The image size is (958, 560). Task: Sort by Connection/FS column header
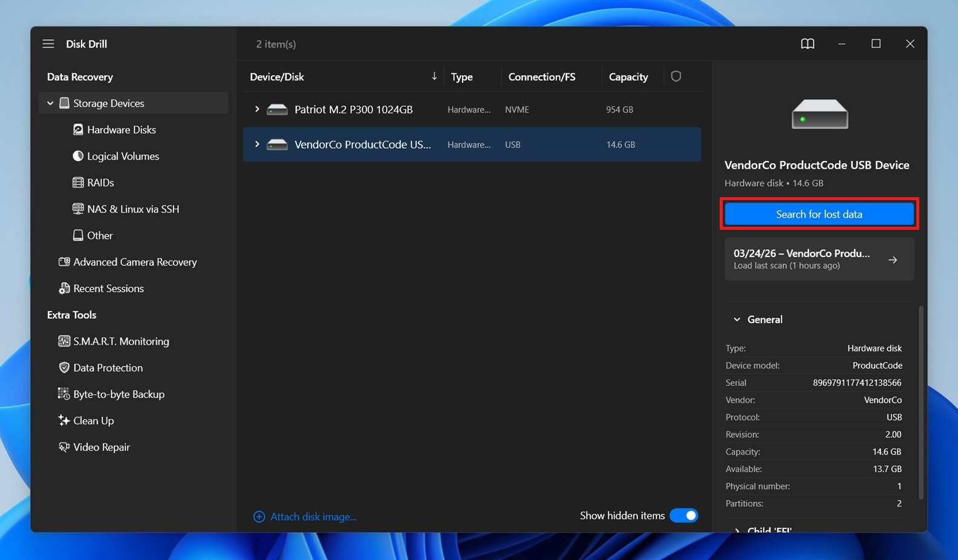[x=542, y=77]
